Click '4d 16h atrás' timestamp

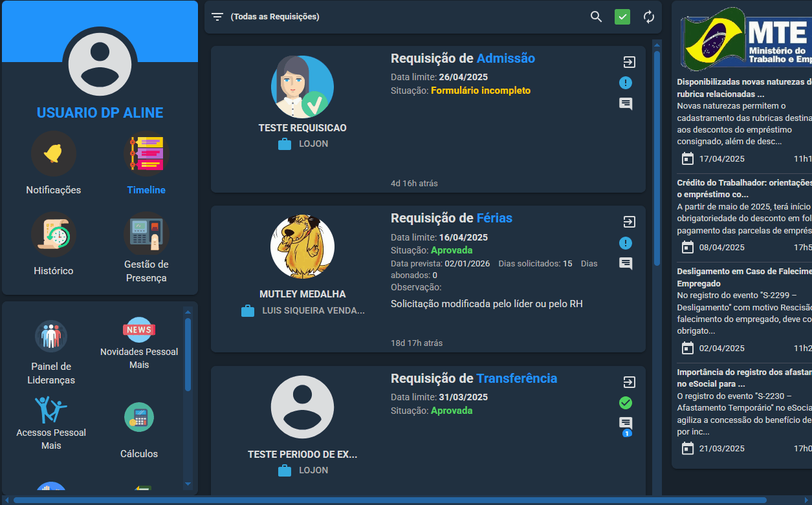414,184
